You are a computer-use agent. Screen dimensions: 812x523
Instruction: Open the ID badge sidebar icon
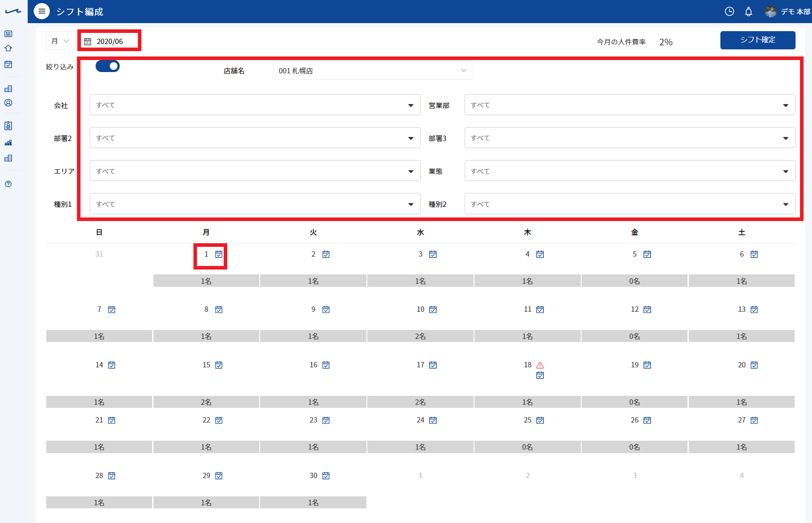pyautogui.click(x=8, y=126)
